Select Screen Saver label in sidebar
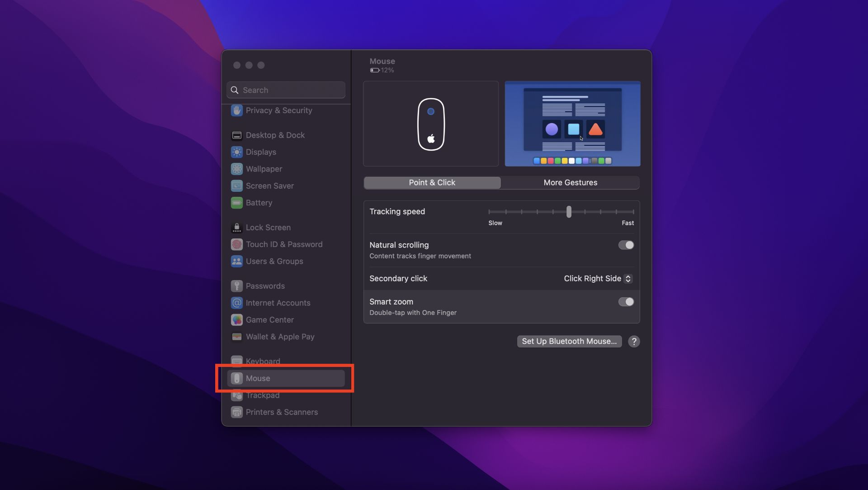868x490 pixels. pos(270,186)
